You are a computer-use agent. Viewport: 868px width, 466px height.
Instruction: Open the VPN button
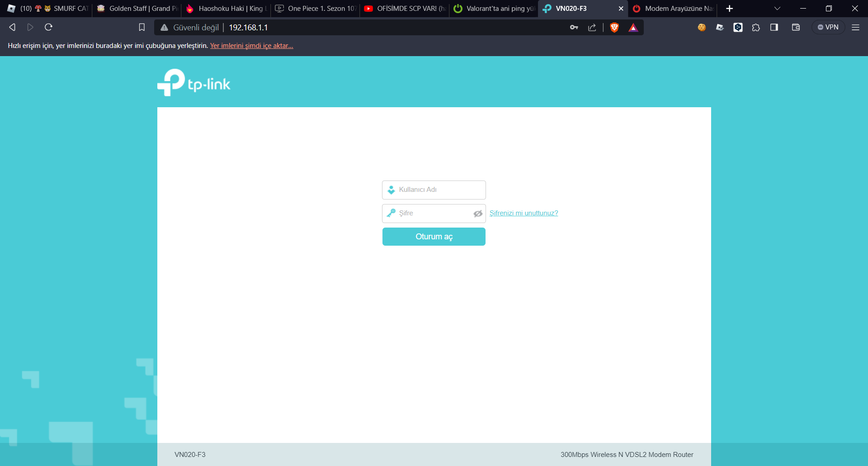point(828,28)
